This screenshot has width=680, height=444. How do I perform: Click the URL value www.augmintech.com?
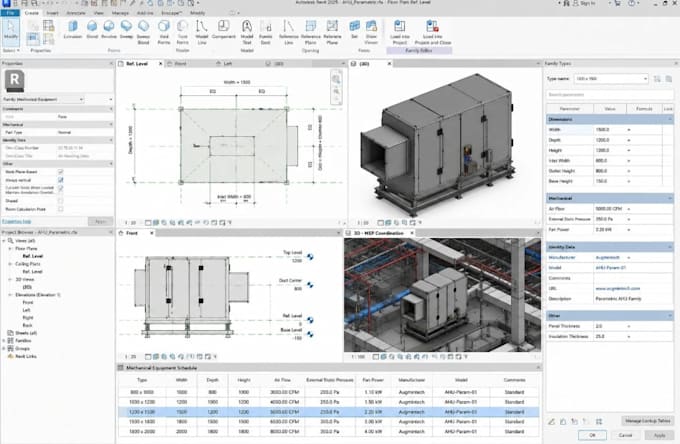(x=618, y=288)
